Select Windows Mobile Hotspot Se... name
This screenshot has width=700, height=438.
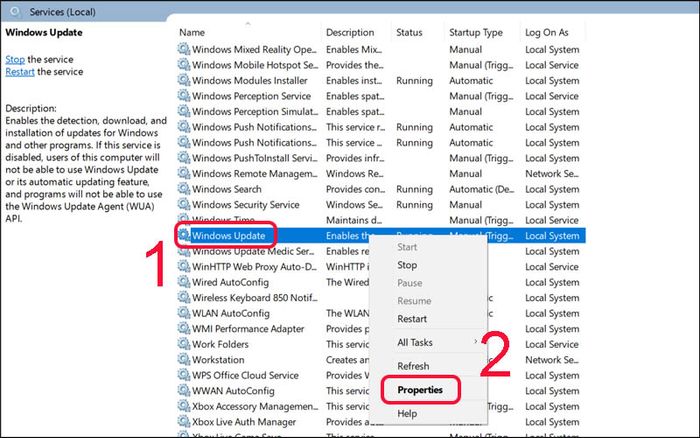pos(255,65)
